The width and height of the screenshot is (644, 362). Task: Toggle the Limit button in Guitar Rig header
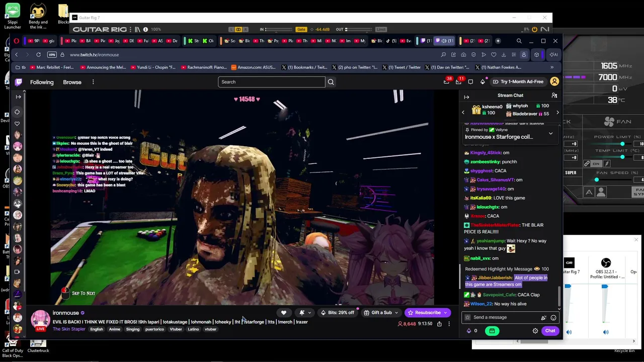tap(381, 29)
